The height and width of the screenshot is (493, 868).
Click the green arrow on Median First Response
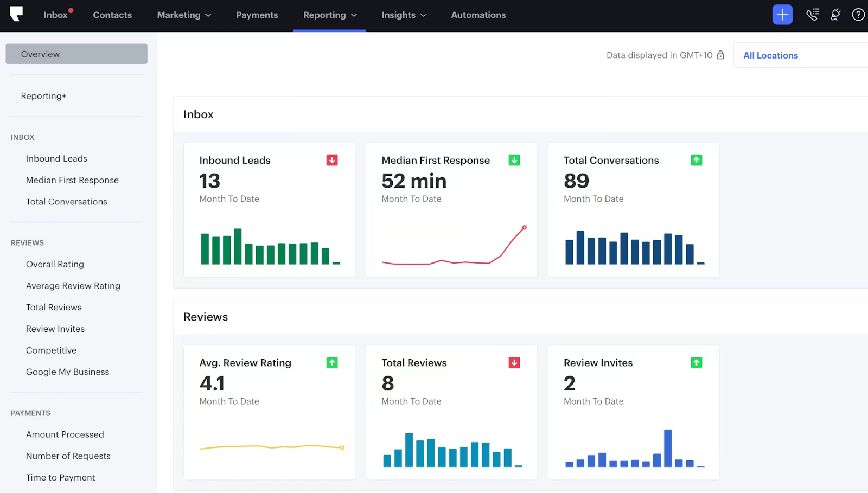coord(514,160)
